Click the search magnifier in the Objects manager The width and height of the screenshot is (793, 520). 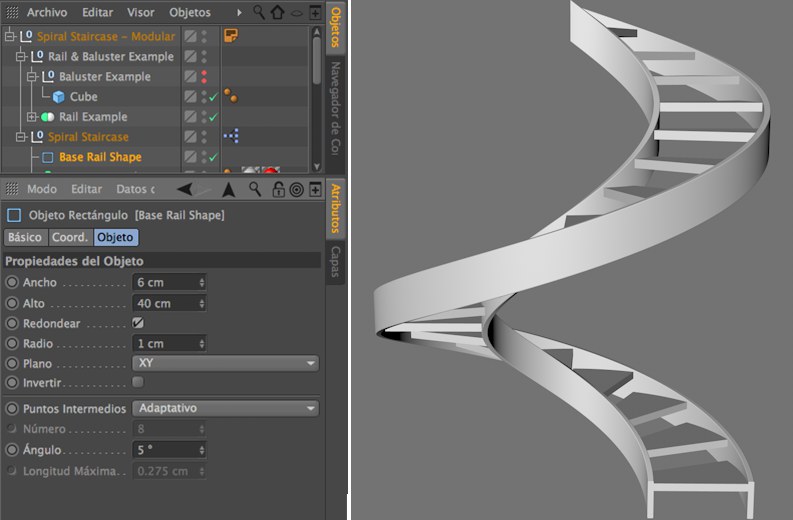(x=259, y=13)
